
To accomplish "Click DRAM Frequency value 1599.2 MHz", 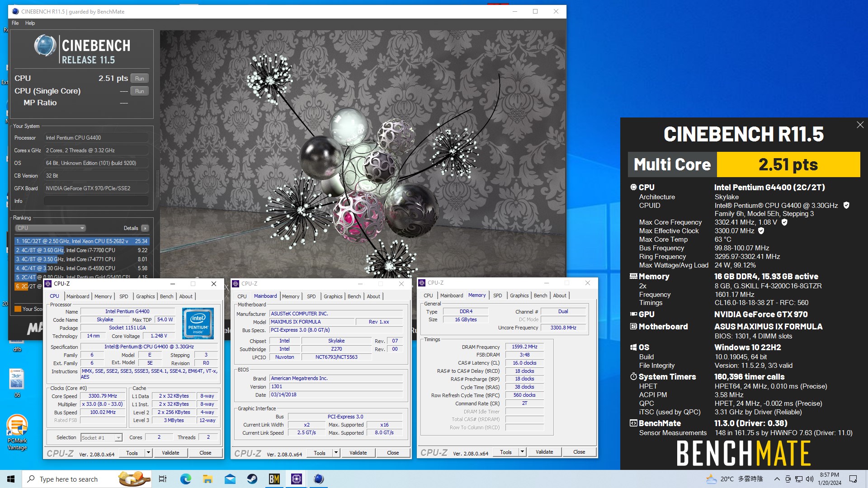I will 524,347.
